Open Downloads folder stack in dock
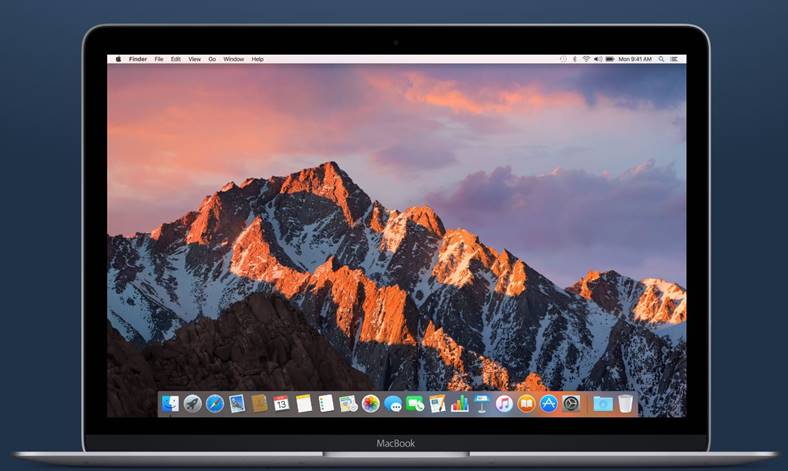Image resolution: width=788 pixels, height=471 pixels. pos(603,404)
